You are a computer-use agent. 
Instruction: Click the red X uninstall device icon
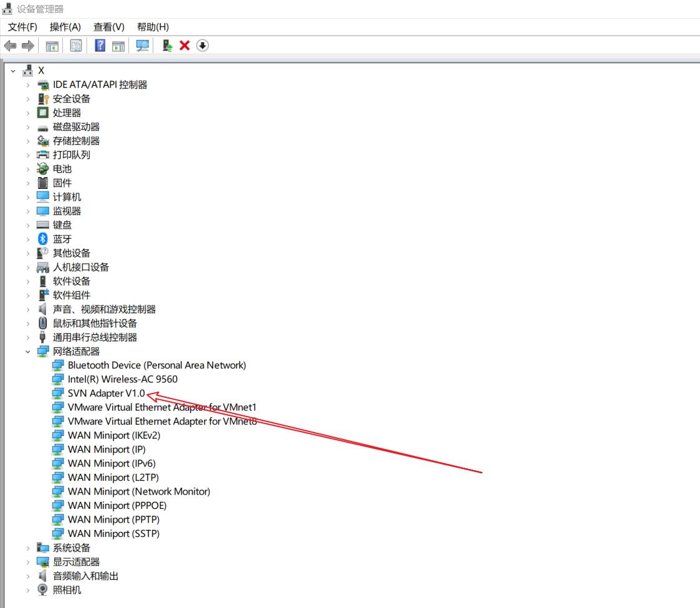(185, 46)
